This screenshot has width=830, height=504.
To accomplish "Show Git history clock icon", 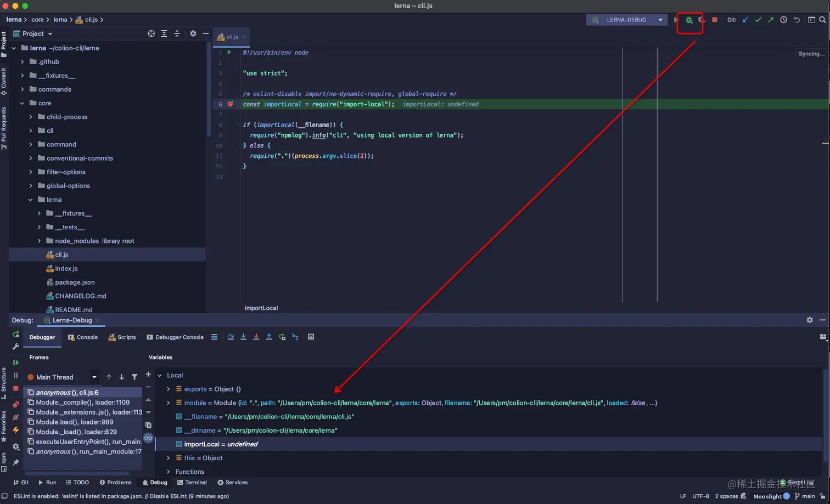I will coord(783,20).
